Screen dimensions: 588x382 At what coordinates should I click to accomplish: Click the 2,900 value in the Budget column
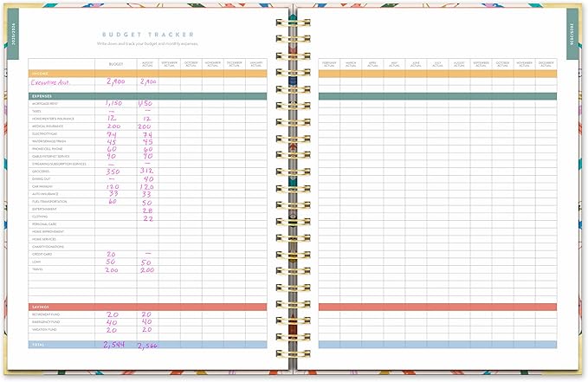tap(116, 81)
